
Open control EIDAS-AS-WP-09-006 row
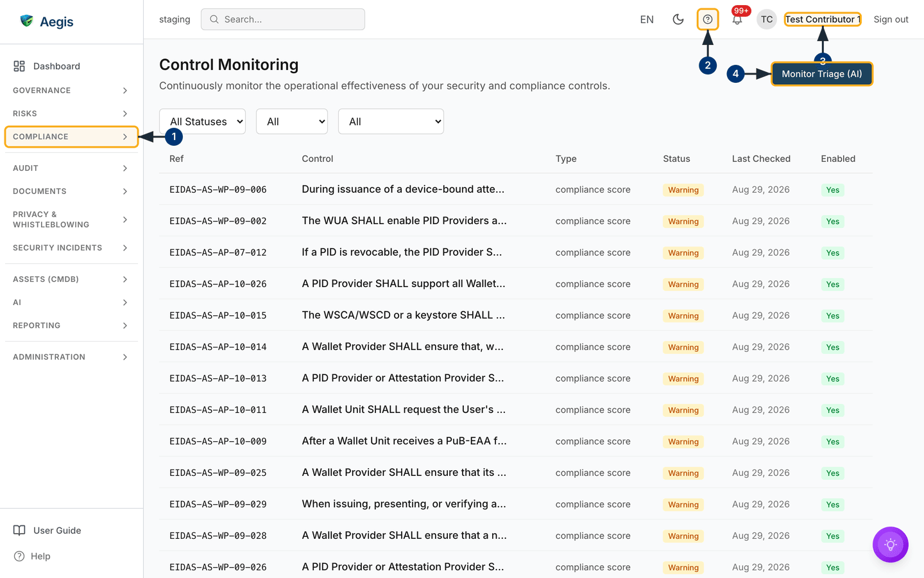[x=516, y=189]
